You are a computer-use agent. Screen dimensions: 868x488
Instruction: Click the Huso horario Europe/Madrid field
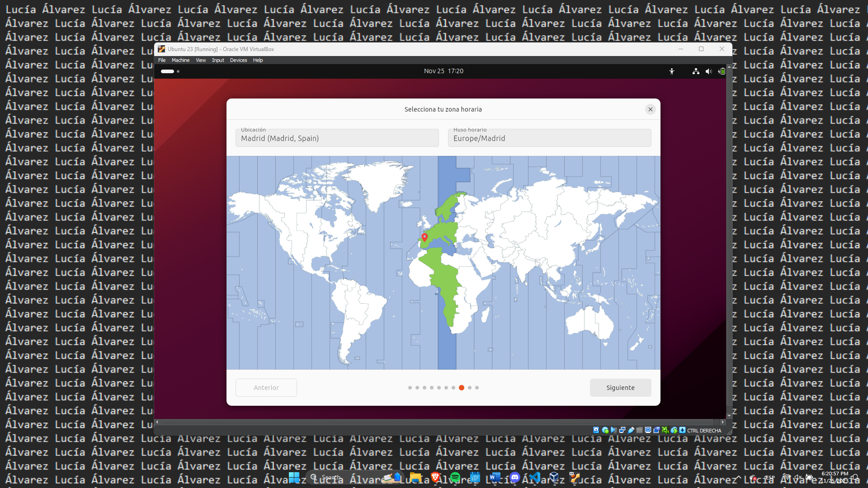click(x=549, y=138)
